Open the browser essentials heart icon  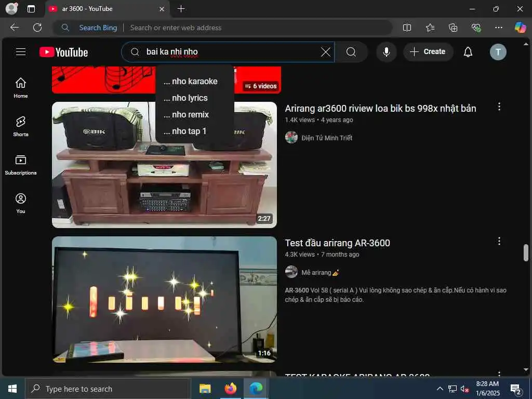coord(476,28)
